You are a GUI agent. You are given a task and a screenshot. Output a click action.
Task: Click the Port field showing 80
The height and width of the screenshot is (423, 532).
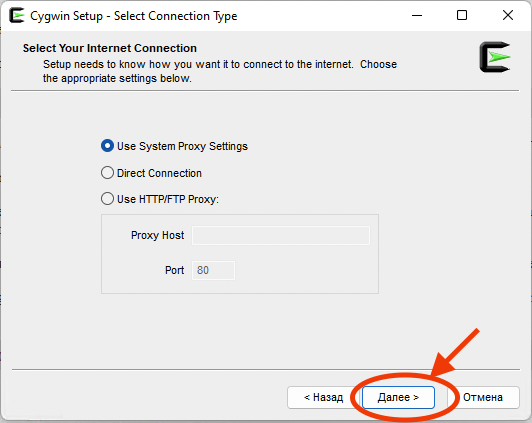point(213,270)
